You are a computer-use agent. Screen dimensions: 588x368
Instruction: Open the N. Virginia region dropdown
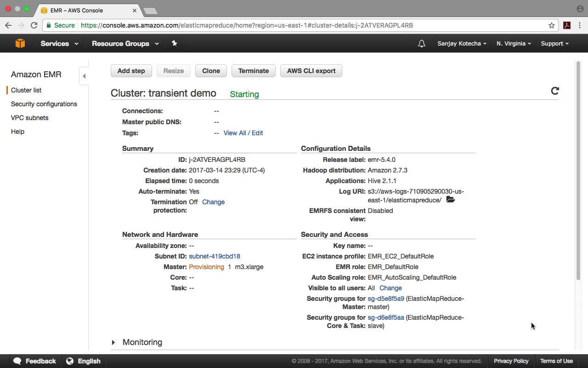(514, 44)
